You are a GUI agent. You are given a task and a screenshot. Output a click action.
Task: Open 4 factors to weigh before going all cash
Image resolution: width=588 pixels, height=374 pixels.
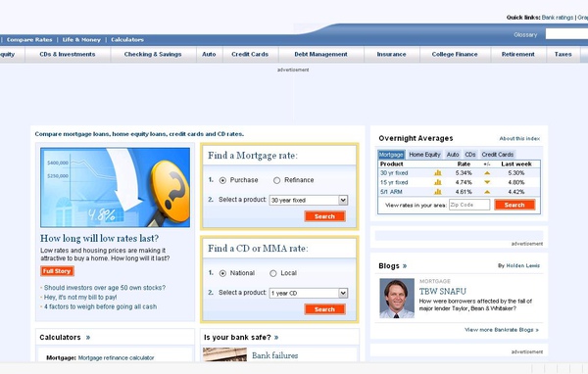click(101, 306)
